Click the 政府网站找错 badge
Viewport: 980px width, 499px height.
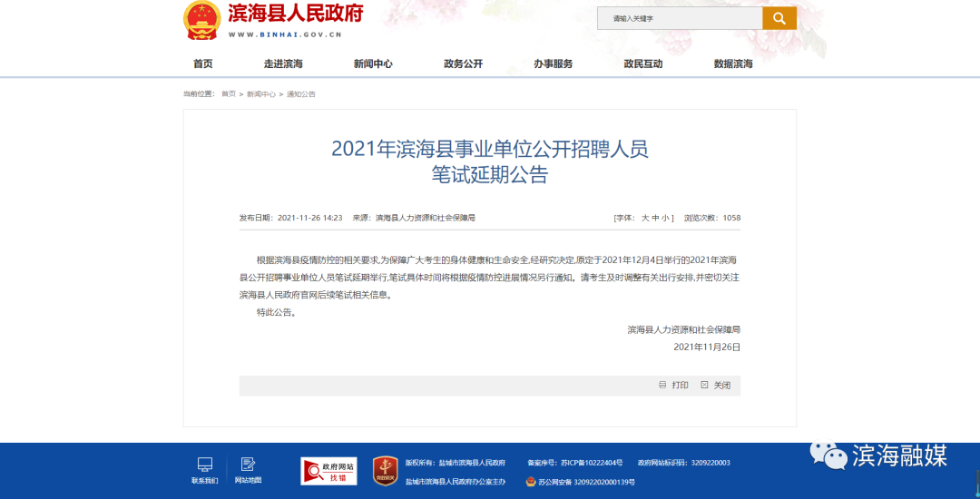tap(328, 471)
